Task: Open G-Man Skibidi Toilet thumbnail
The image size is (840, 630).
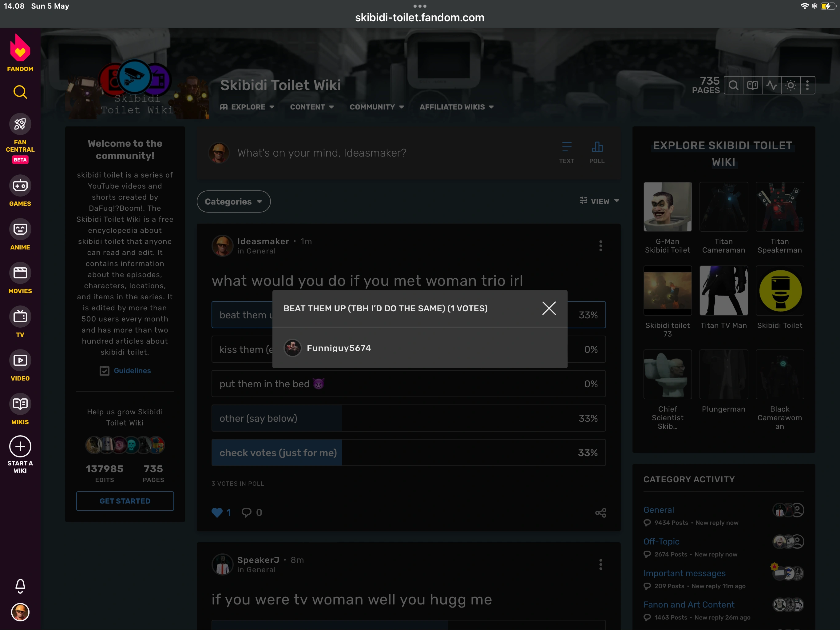Action: [x=667, y=207]
